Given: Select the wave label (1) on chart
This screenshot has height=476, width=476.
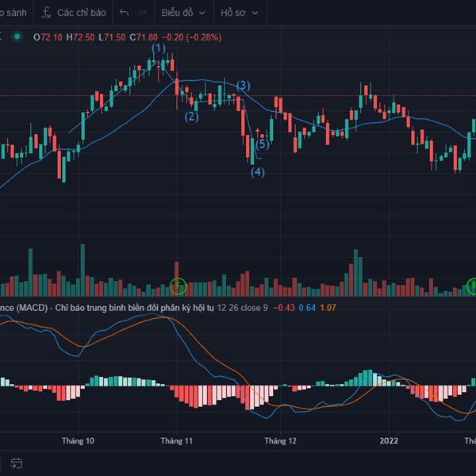Looking at the screenshot, I should [x=159, y=48].
